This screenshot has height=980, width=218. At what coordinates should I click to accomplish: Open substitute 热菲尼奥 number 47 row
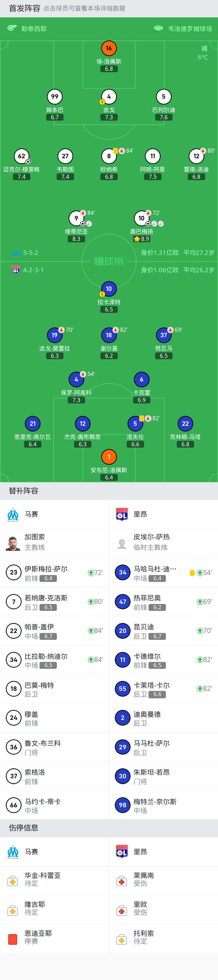[163, 601]
